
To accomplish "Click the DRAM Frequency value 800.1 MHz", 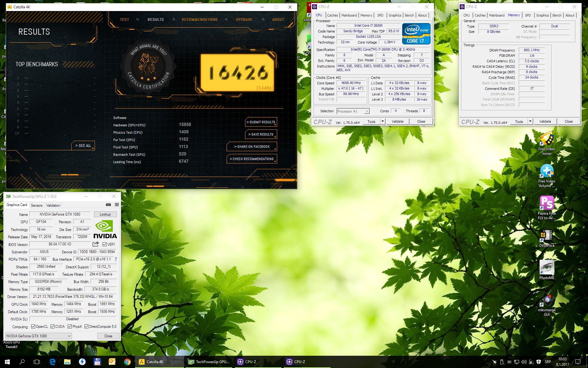I will coord(532,50).
